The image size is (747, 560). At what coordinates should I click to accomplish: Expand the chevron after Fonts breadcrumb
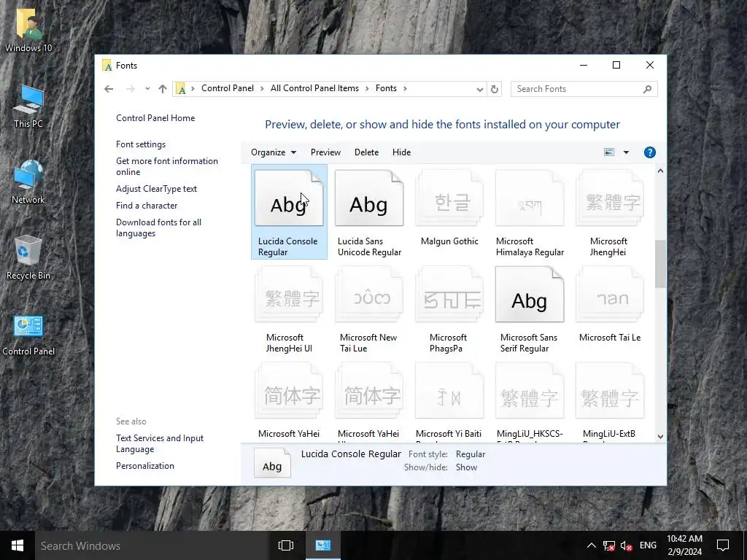pos(405,88)
